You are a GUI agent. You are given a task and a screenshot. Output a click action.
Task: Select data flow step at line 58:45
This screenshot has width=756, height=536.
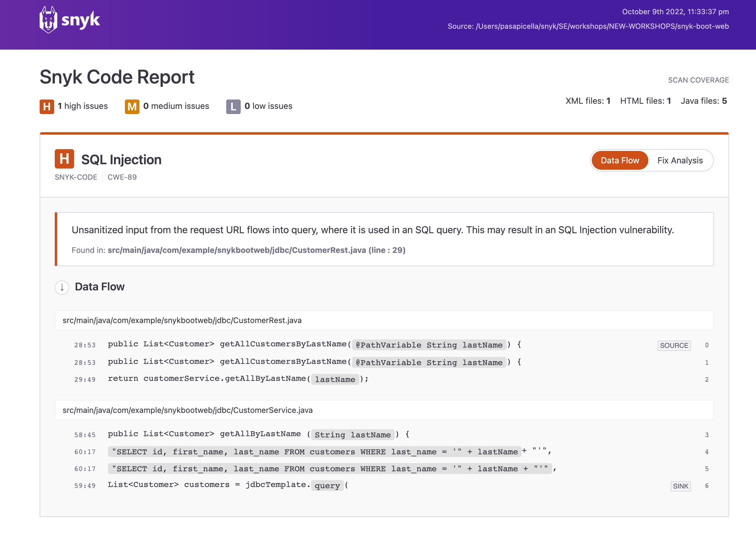click(85, 435)
